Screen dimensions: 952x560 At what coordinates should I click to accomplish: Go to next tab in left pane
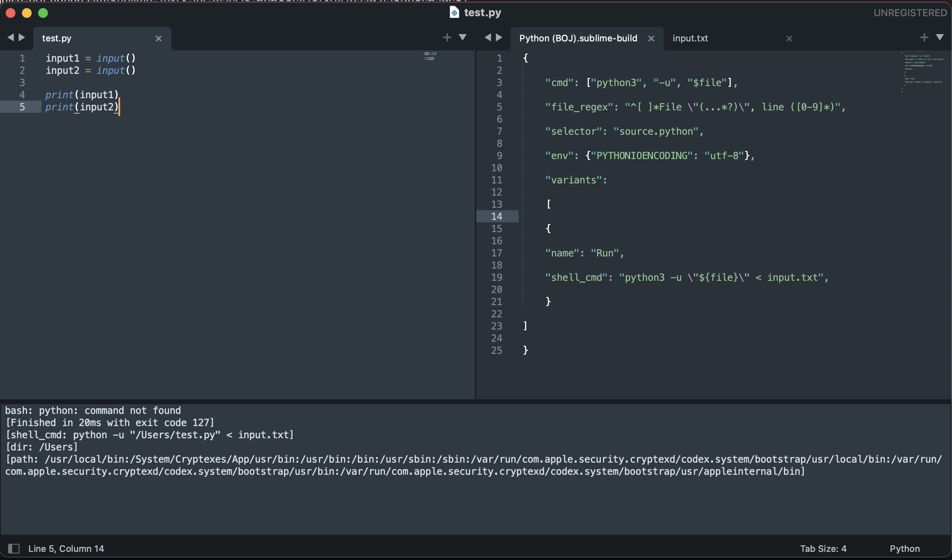click(22, 38)
